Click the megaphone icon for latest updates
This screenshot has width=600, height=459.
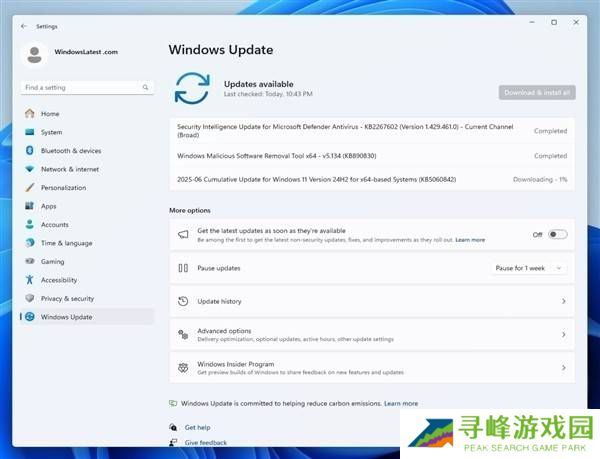click(183, 234)
